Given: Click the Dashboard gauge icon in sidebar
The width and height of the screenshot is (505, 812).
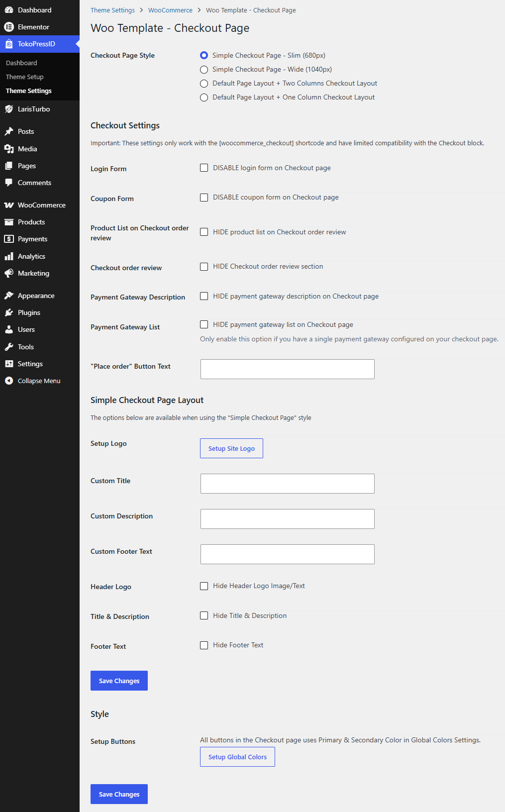Looking at the screenshot, I should coord(9,10).
